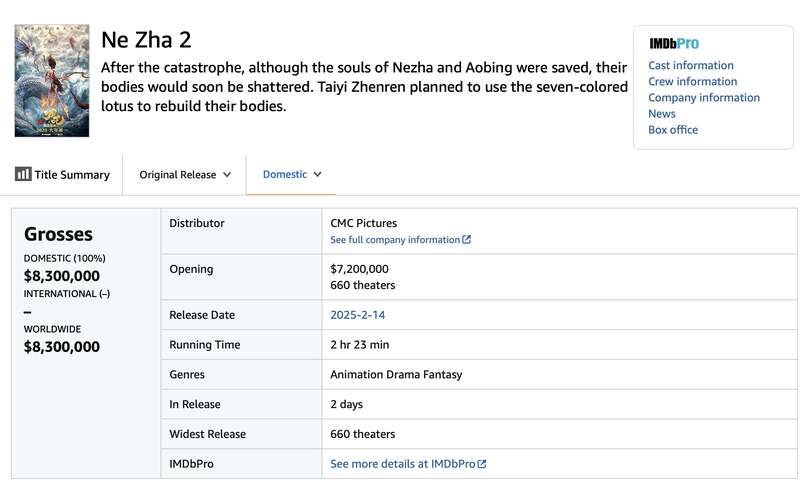Viewport: 800px width, 487px height.
Task: Click the chevron arrow next to Domestic
Action: [318, 174]
